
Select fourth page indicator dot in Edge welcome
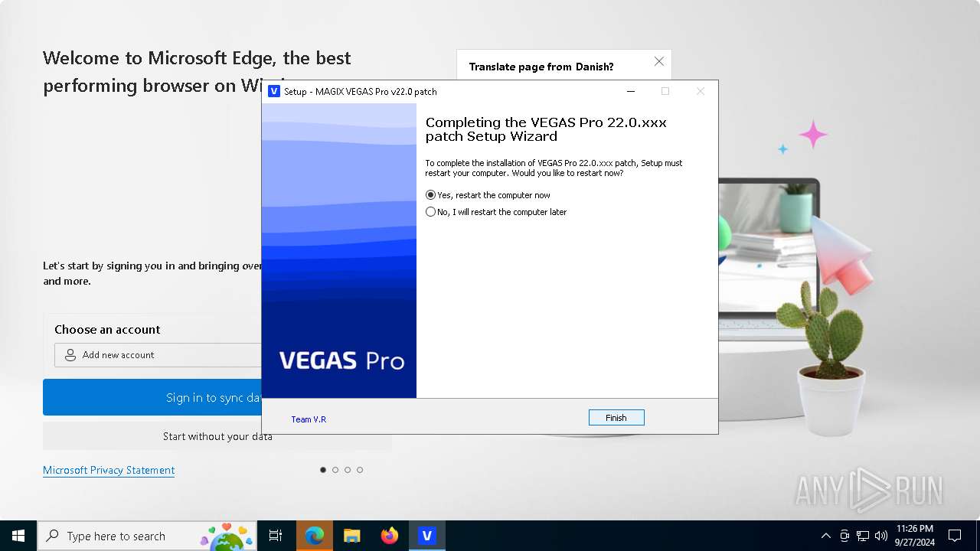[360, 470]
